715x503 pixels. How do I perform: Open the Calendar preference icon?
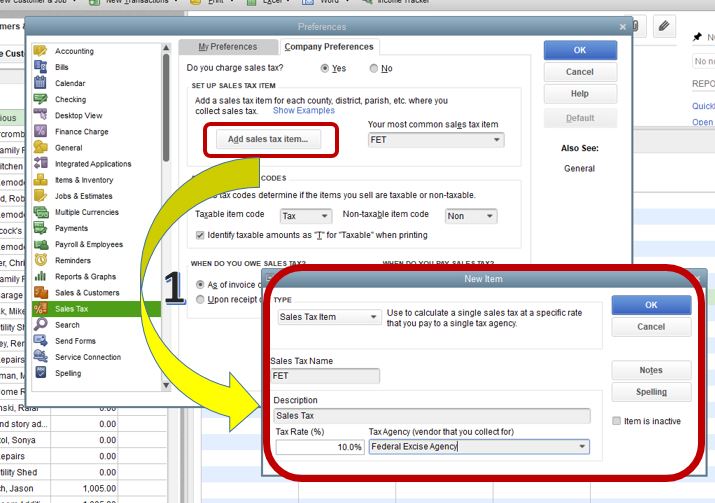click(x=40, y=83)
